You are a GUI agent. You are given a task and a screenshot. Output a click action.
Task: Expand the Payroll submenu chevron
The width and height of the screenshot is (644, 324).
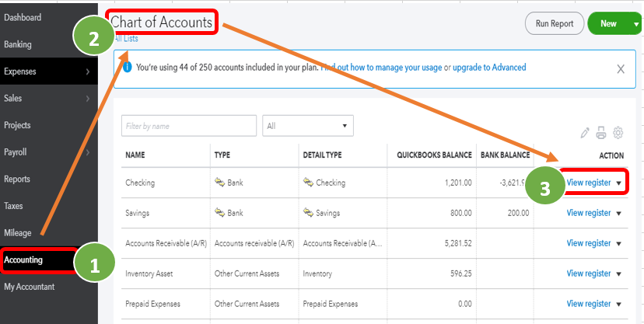pos(88,152)
